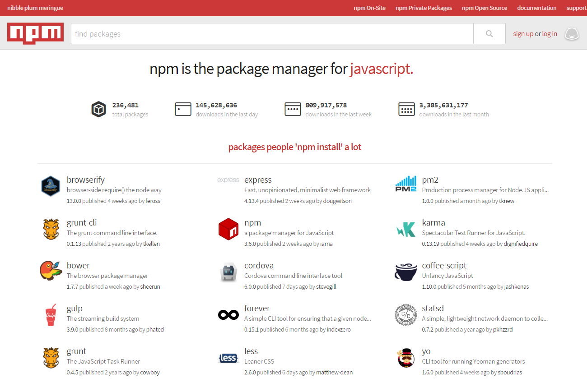
Task: Click the browserify wizard hat logo
Action: tap(51, 186)
